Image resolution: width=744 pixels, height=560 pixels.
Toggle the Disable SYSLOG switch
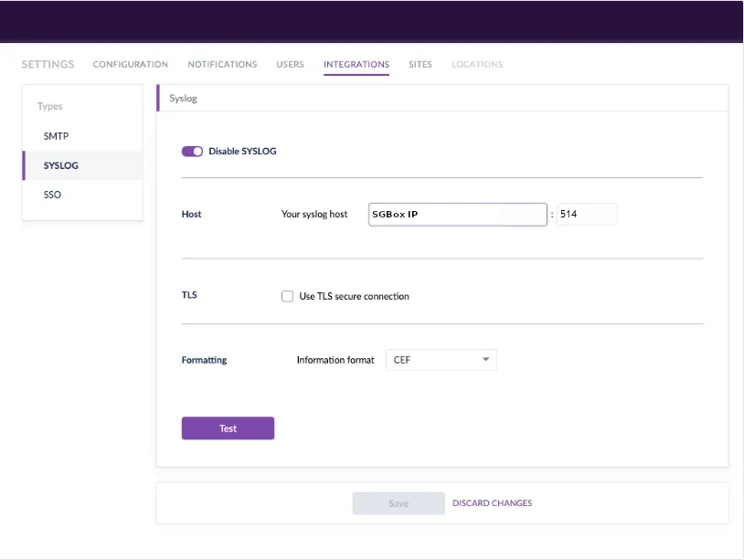point(193,150)
